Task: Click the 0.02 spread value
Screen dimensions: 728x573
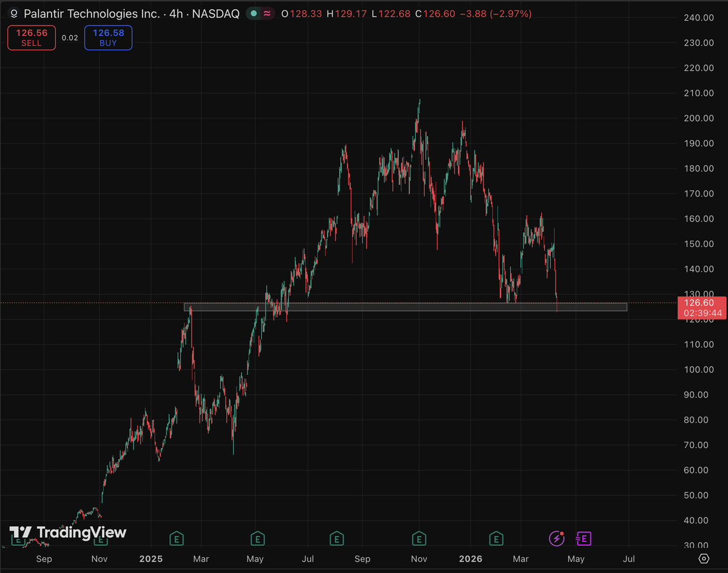Action: (70, 38)
